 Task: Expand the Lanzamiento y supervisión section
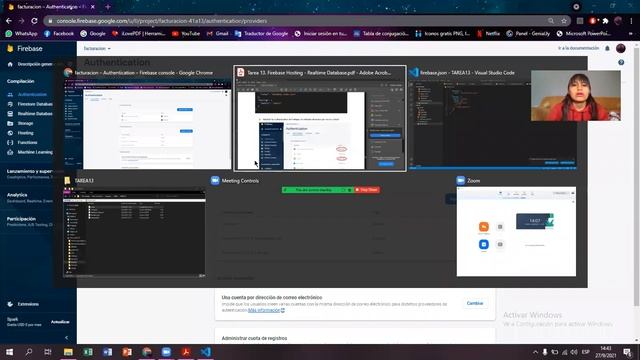(29, 174)
